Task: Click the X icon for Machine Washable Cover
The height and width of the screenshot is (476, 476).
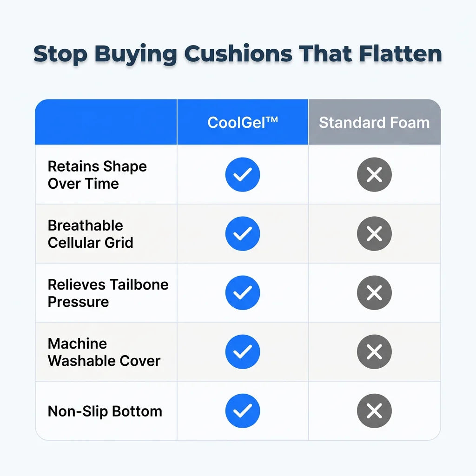Action: pyautogui.click(x=374, y=351)
